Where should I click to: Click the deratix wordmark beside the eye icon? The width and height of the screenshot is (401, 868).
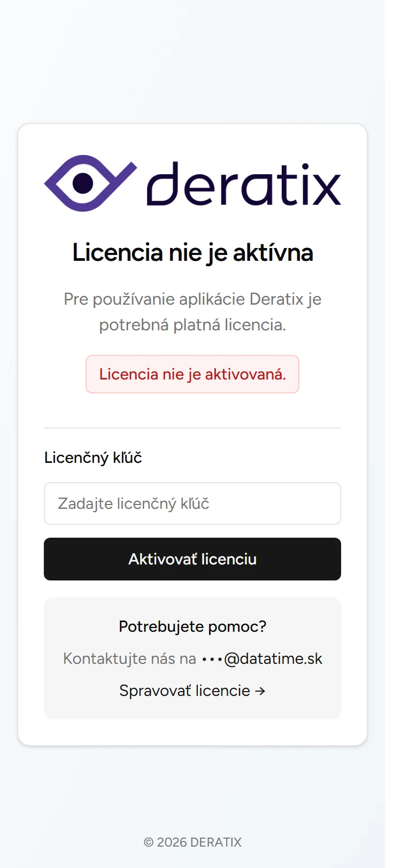243,184
